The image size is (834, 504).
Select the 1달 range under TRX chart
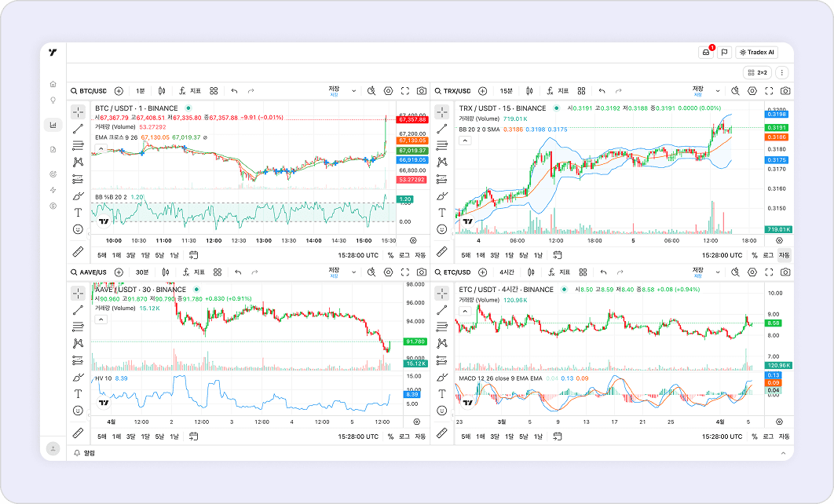coord(508,255)
